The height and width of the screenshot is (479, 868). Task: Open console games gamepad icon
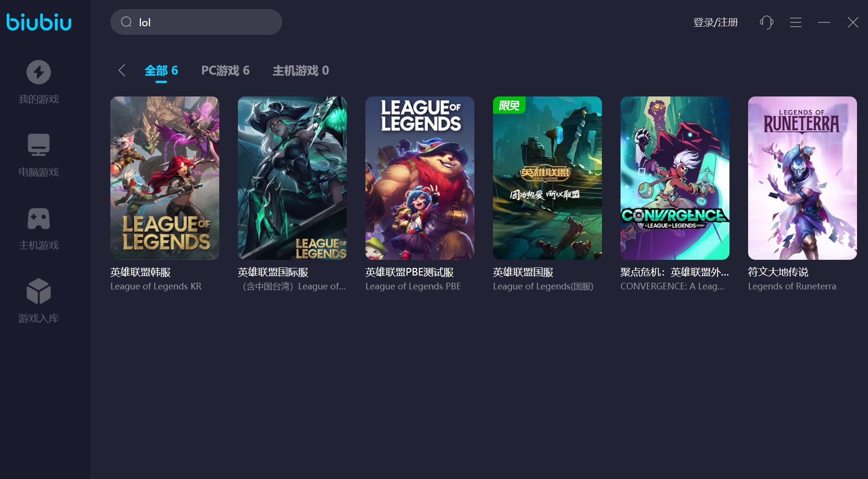click(x=39, y=219)
